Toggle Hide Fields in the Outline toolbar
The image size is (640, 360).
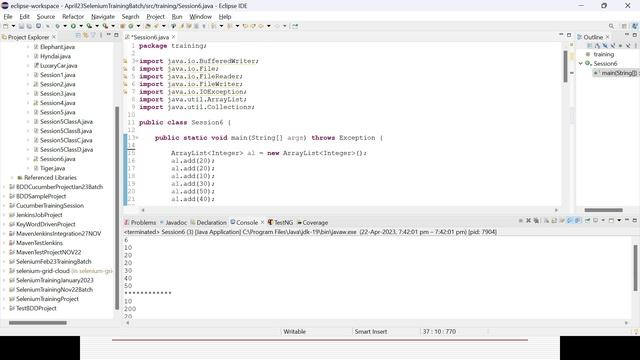point(605,46)
